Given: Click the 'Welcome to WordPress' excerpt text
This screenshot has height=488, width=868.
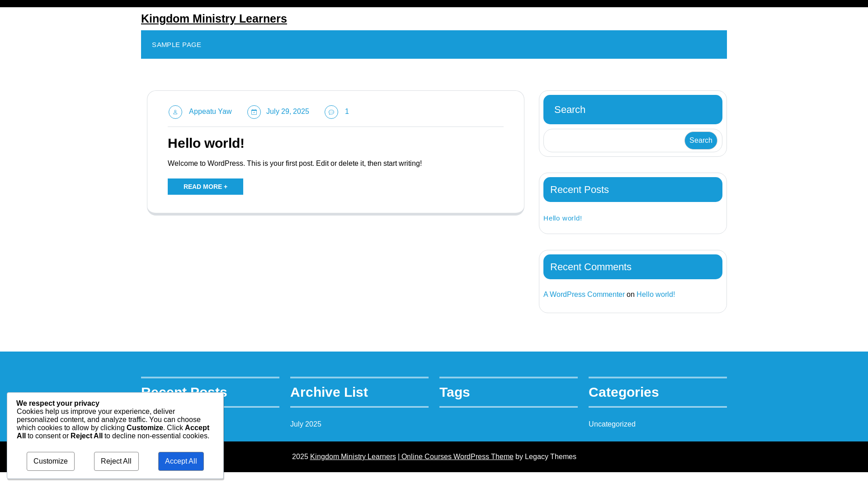Looking at the screenshot, I should coord(295,164).
